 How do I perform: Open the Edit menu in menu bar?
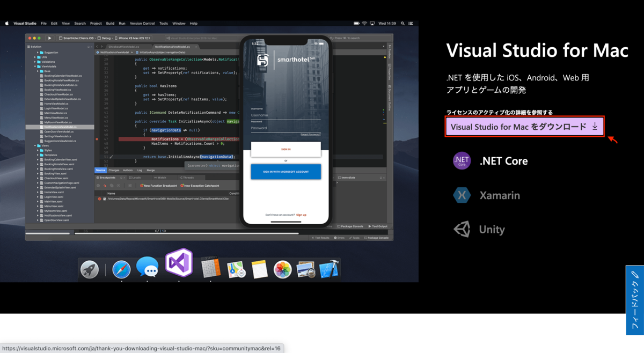coord(54,24)
